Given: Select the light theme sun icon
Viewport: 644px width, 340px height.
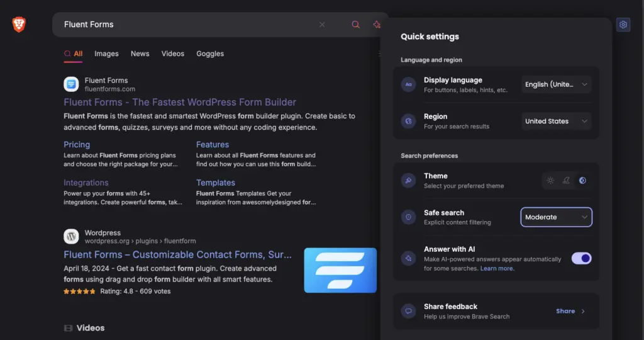Looking at the screenshot, I should 550,181.
